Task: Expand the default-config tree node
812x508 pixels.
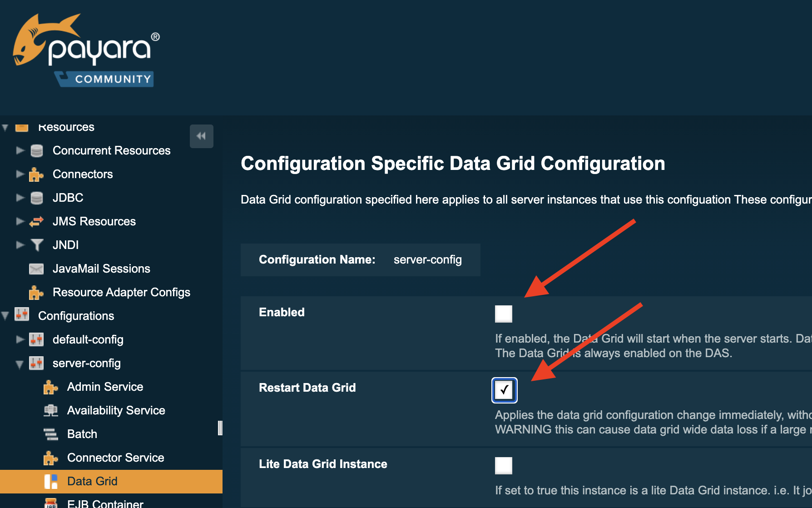Action: coord(20,339)
